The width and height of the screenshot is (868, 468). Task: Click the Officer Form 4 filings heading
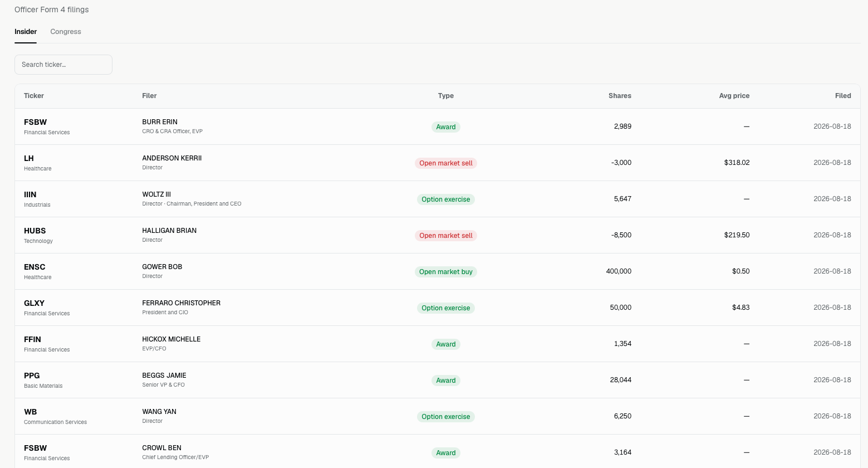[x=52, y=9]
